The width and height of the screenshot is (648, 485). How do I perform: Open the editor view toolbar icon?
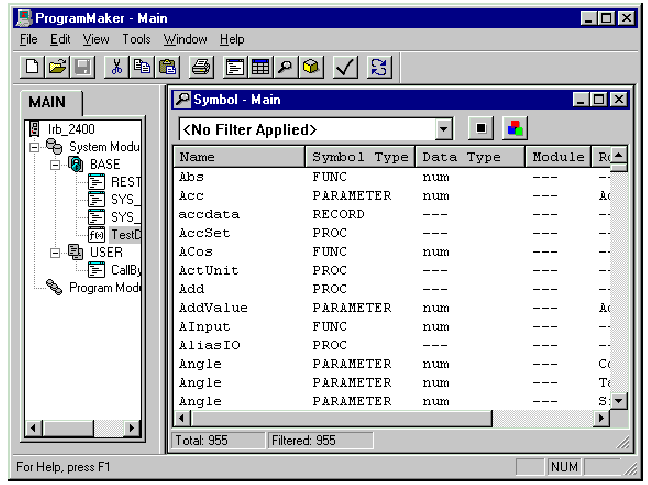click(235, 67)
